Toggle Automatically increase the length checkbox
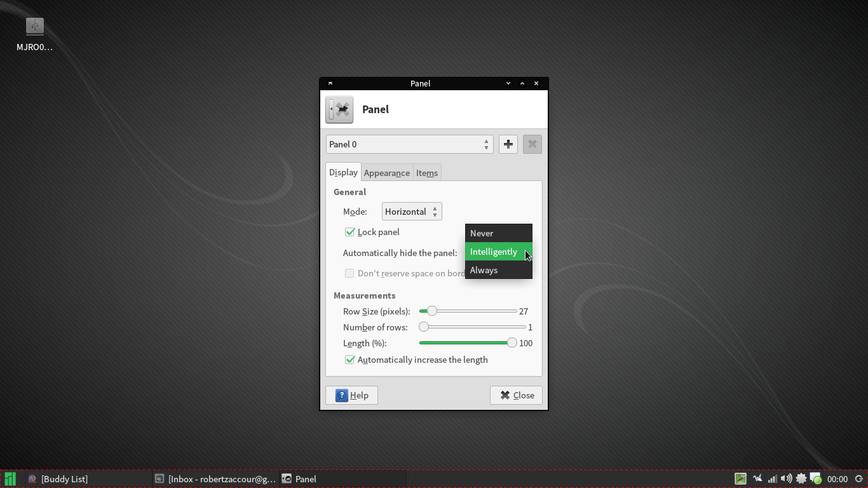This screenshot has height=488, width=868. [349, 360]
